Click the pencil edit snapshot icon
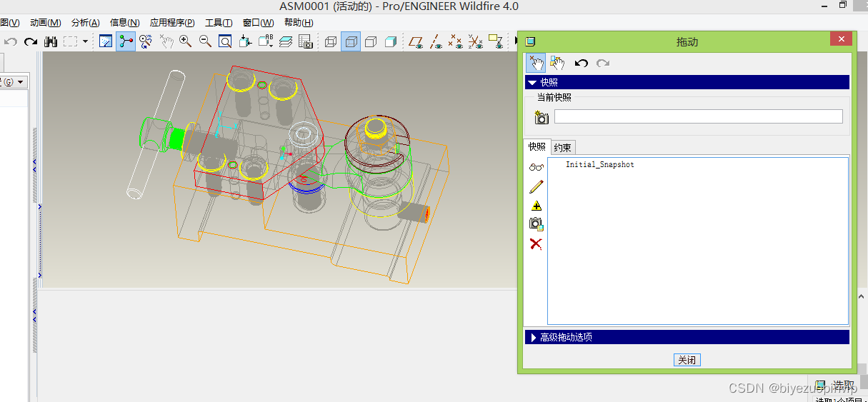The height and width of the screenshot is (402, 868). [x=536, y=187]
